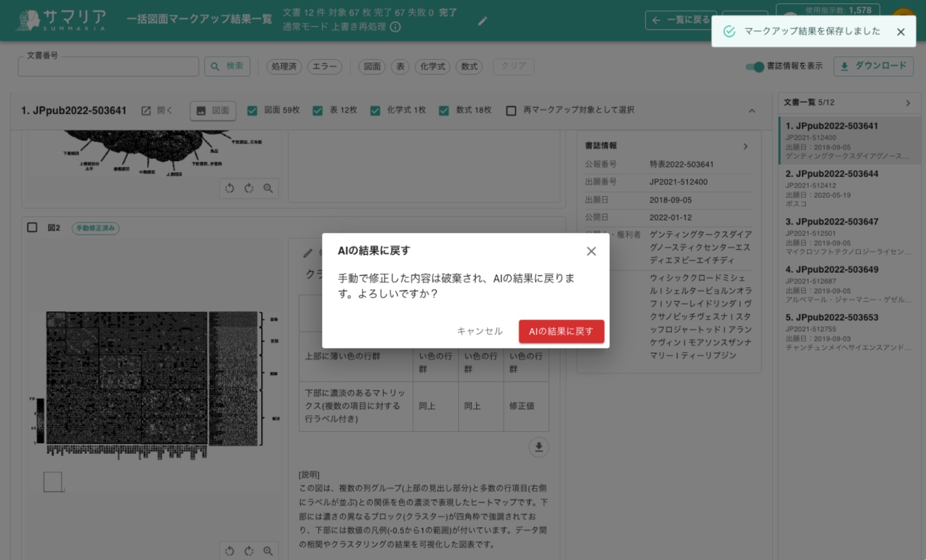Click the クリア filter button
This screenshot has width=926, height=560.
tap(513, 66)
